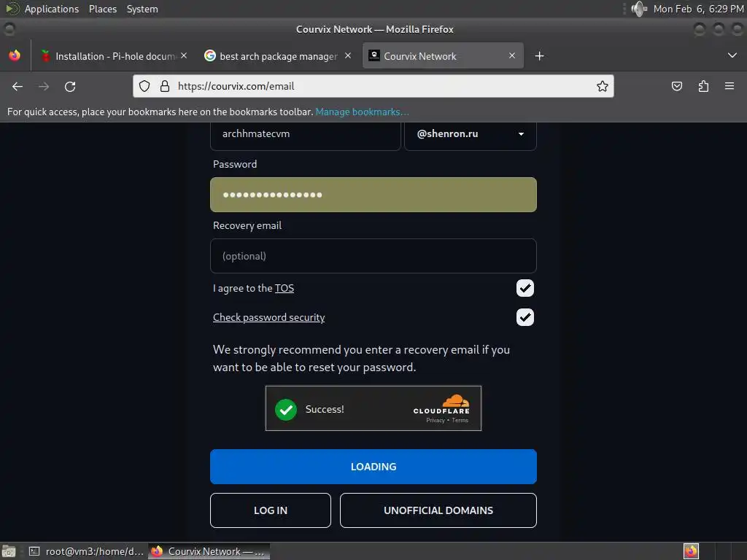The image size is (747, 560).
Task: Go back using the back arrow
Action: (18, 87)
